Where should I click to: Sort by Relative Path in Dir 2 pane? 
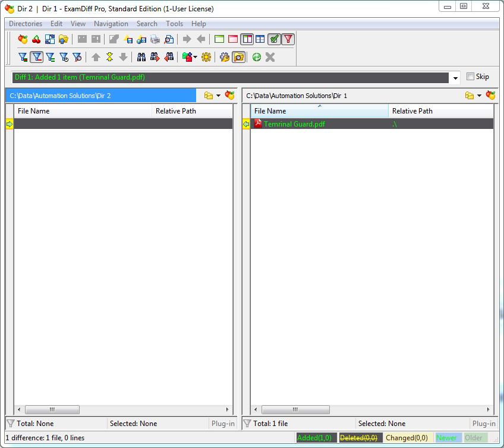pyautogui.click(x=192, y=111)
